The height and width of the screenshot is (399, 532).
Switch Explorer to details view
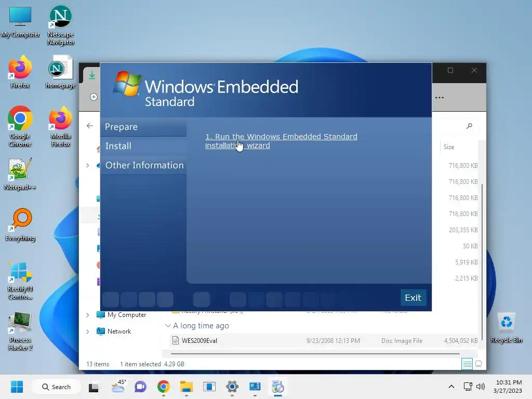[467, 364]
